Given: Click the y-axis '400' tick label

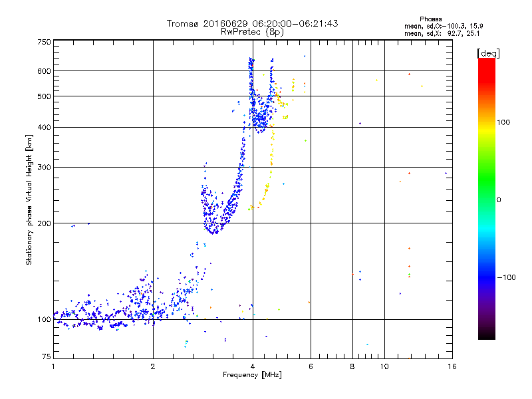Looking at the screenshot, I should [x=44, y=127].
